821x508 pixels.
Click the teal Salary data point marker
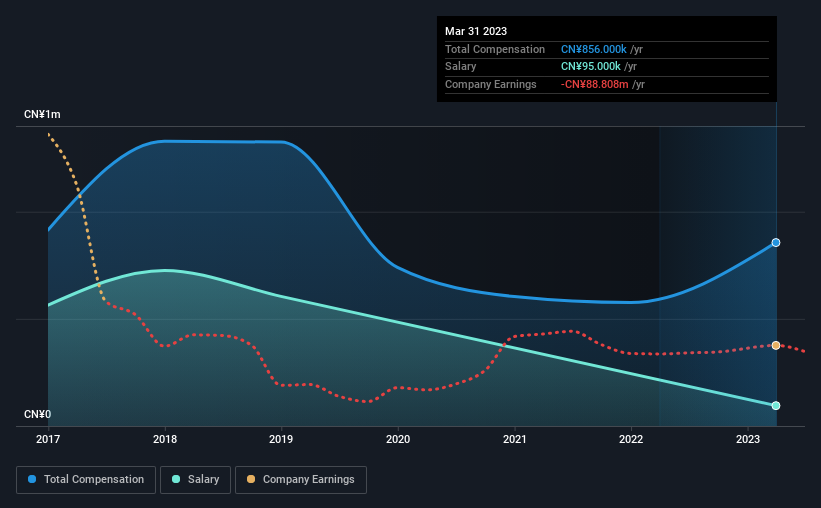click(x=776, y=406)
